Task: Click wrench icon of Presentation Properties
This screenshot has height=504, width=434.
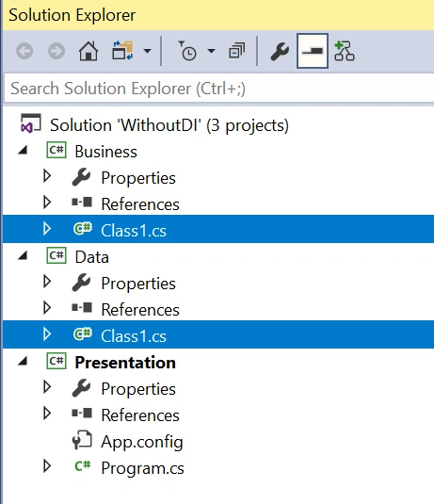Action: 81,387
